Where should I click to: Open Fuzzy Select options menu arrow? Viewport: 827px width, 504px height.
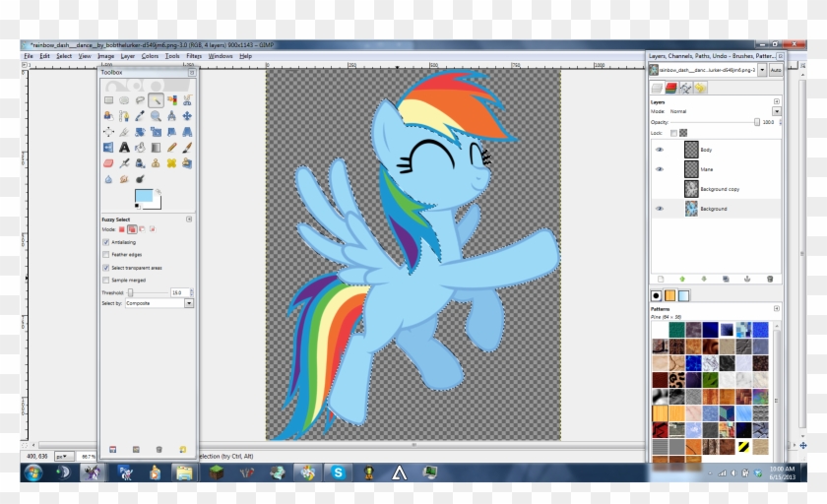[189, 219]
